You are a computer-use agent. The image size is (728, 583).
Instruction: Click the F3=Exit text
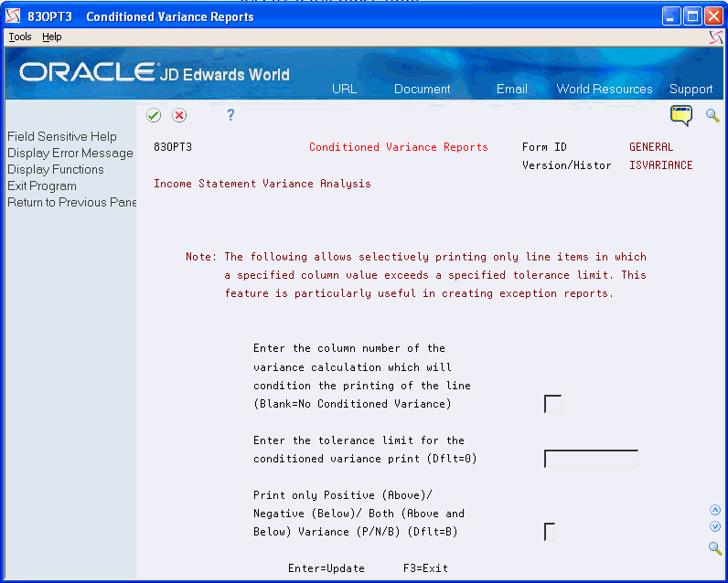coord(425,568)
